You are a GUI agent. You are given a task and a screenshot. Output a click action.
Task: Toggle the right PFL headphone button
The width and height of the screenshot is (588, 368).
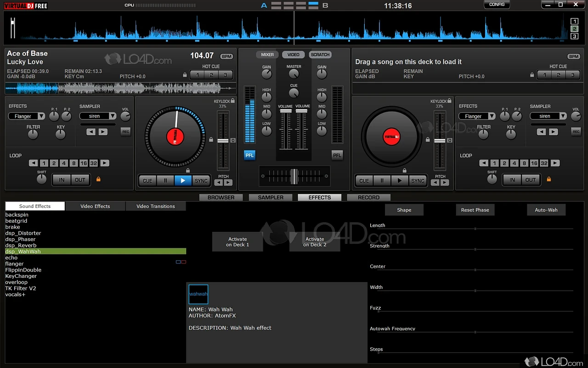click(337, 155)
